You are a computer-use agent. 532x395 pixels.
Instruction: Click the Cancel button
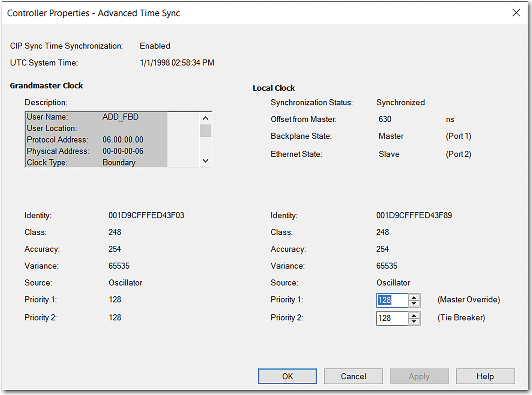click(x=353, y=376)
